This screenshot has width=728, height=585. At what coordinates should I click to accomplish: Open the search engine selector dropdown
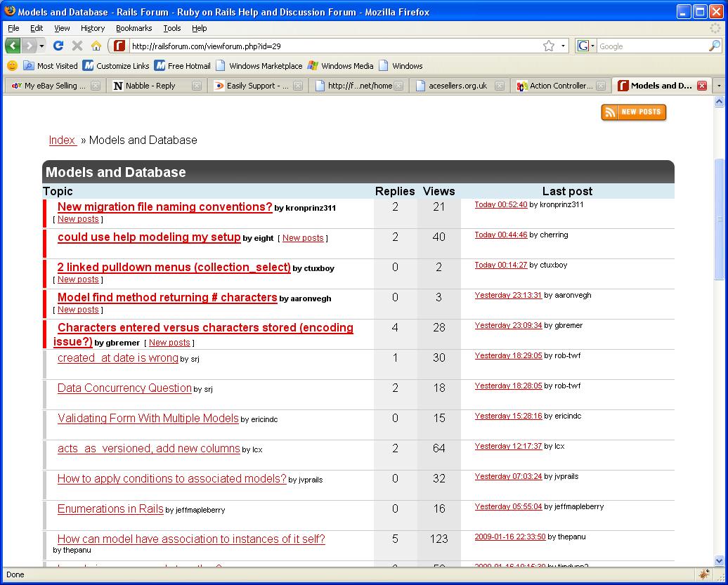[585, 46]
